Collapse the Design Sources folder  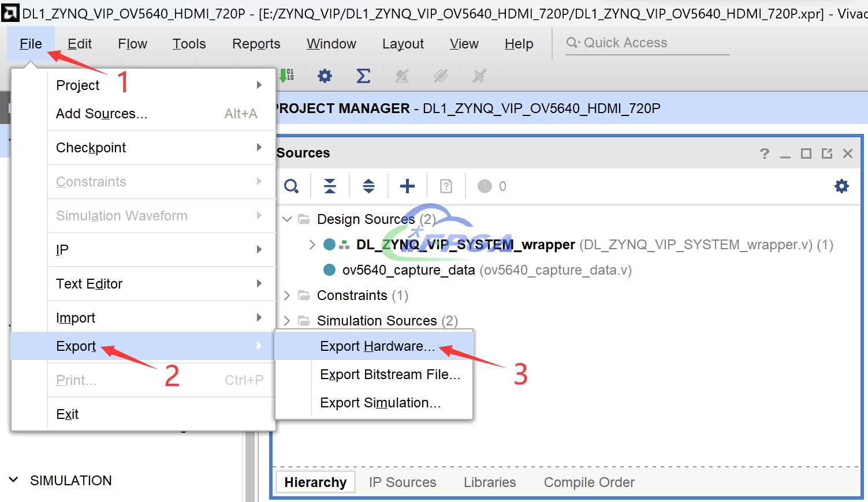pyautogui.click(x=287, y=219)
